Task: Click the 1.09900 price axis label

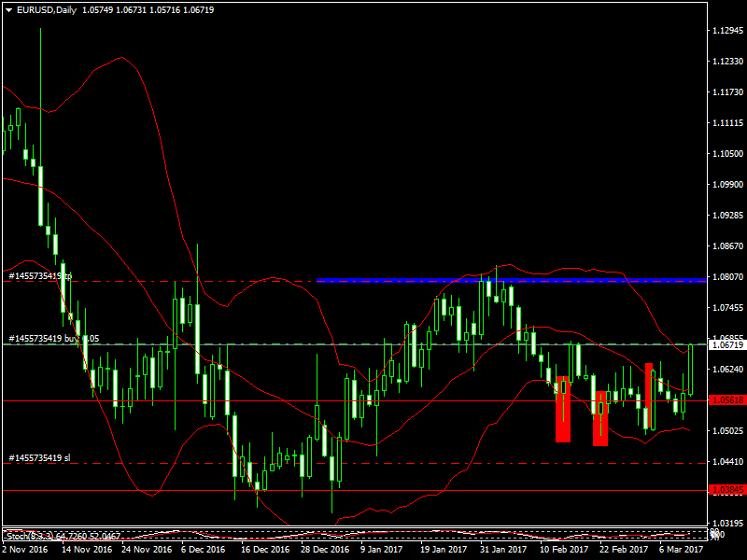Action: point(727,184)
